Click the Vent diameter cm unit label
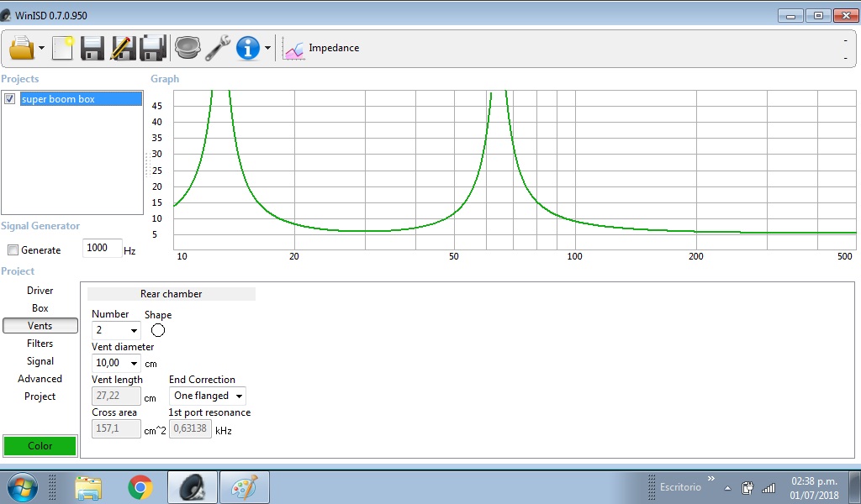861x504 pixels. click(x=151, y=365)
